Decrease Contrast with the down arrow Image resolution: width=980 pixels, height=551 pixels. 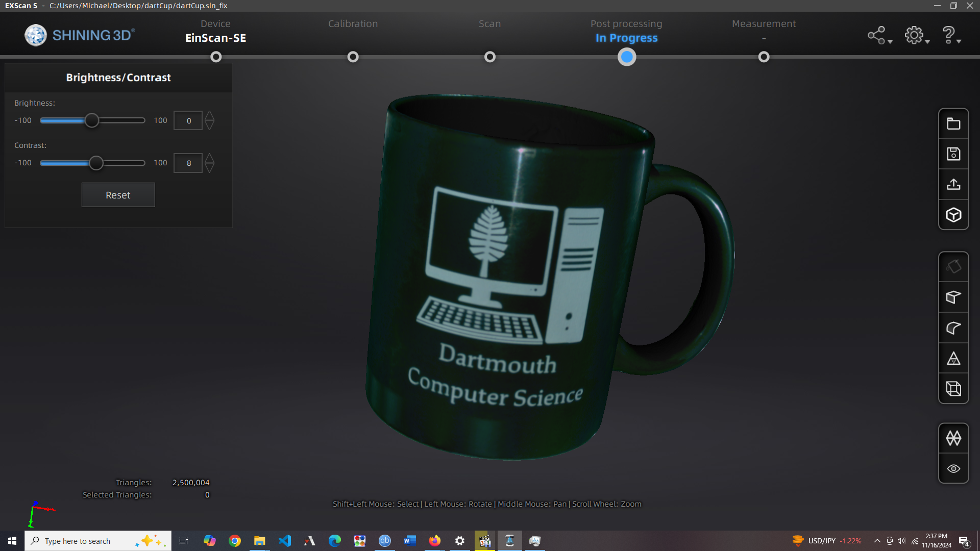[x=209, y=168]
